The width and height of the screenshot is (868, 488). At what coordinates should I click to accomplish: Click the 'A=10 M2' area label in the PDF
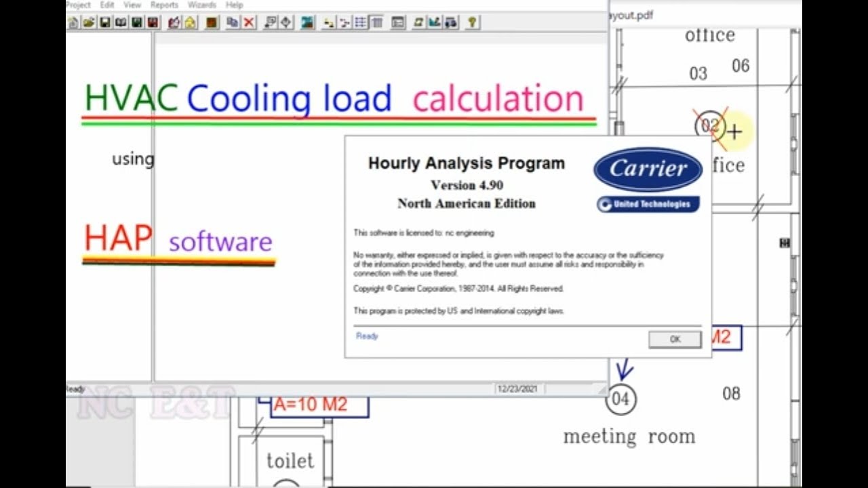310,405
